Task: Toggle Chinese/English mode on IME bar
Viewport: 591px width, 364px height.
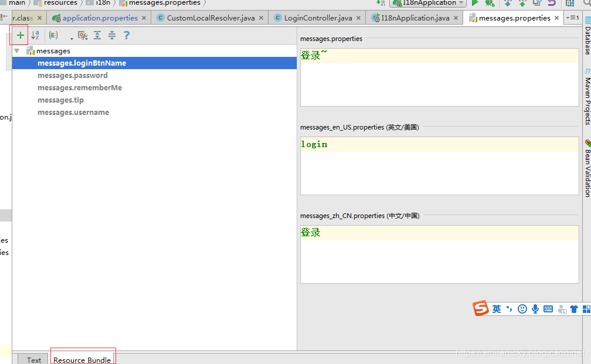Action: pos(497,309)
